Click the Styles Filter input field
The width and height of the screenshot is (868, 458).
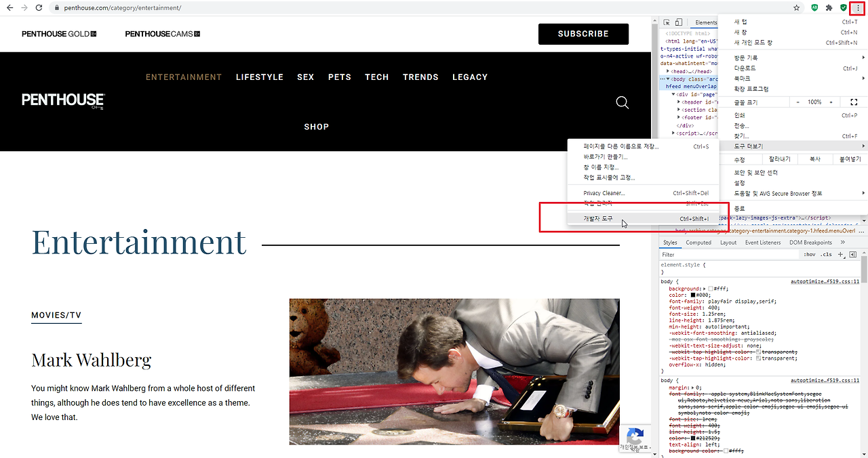[x=729, y=255]
